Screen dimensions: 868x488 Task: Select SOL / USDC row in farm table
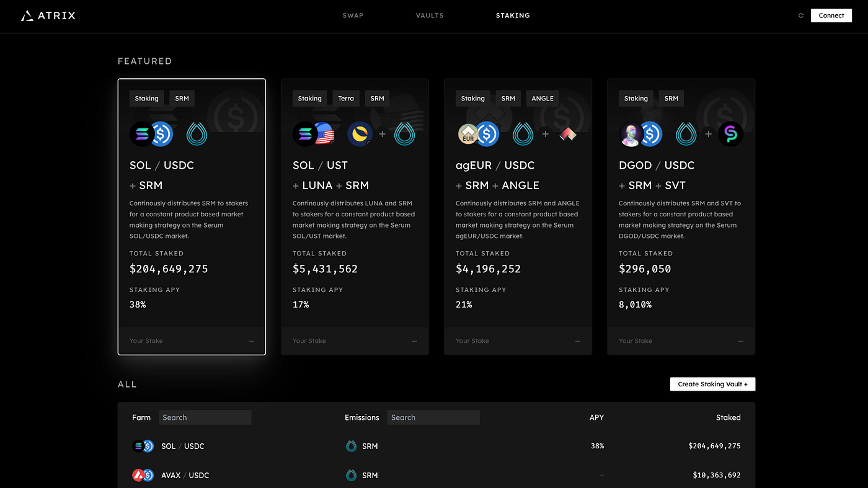(x=436, y=446)
